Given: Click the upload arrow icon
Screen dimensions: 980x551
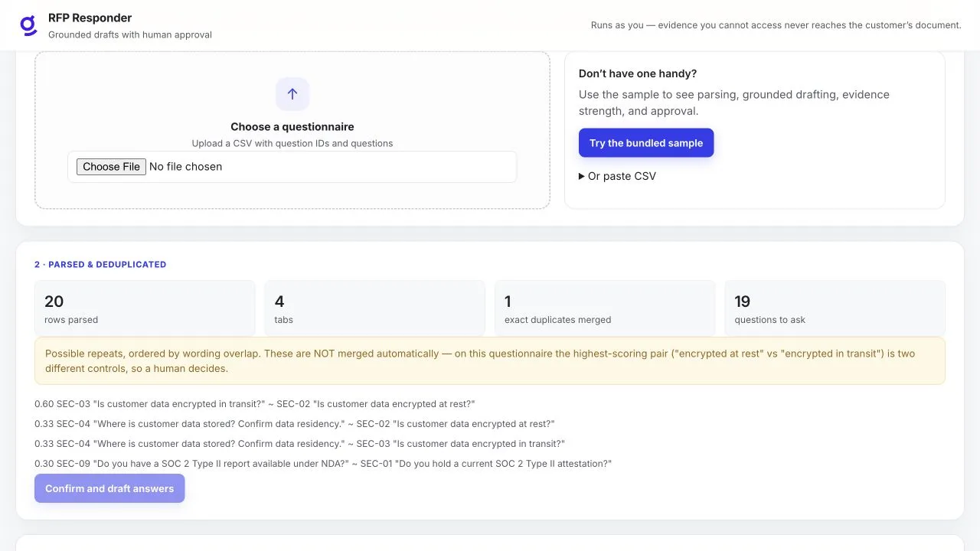Looking at the screenshot, I should pos(292,94).
